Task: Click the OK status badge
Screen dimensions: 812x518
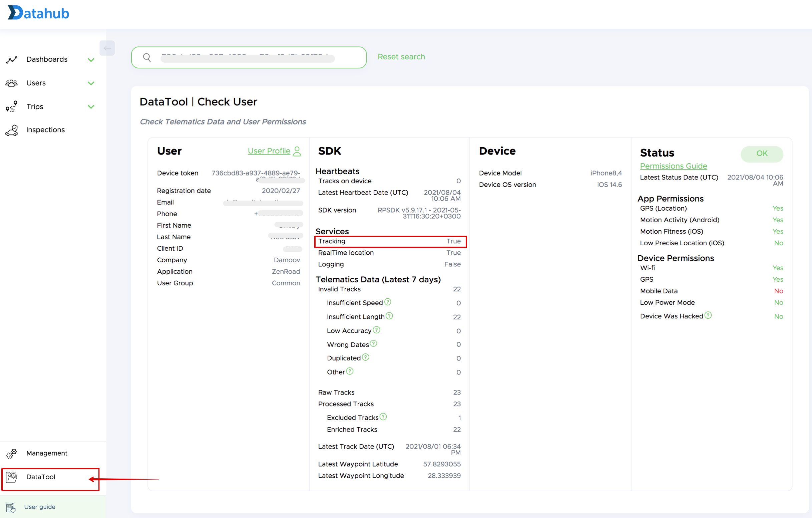Action: click(x=762, y=154)
